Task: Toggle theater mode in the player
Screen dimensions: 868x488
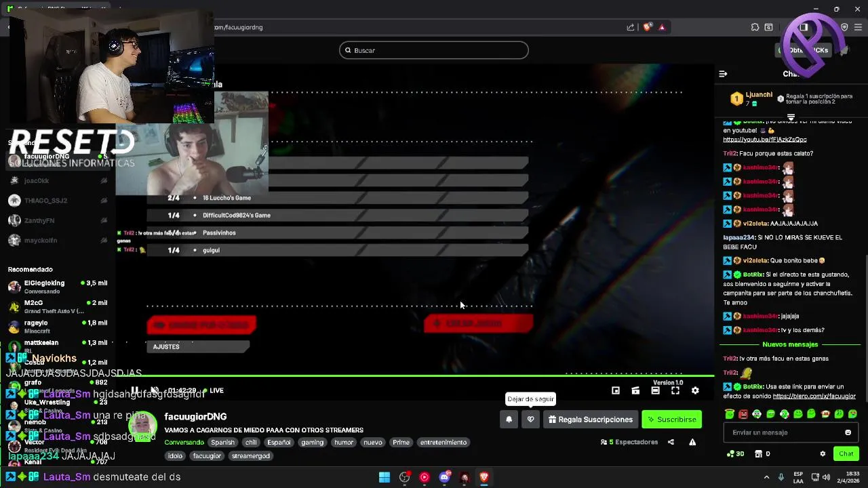Action: 655,390
